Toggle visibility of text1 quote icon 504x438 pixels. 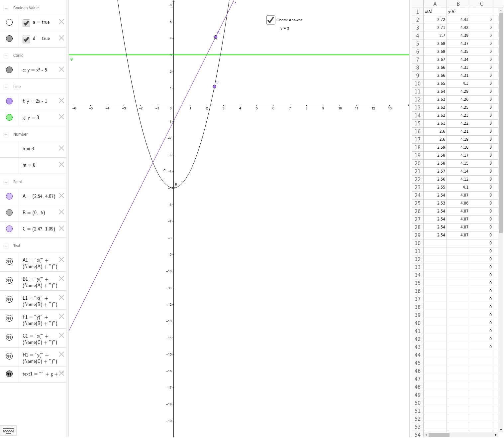9,374
